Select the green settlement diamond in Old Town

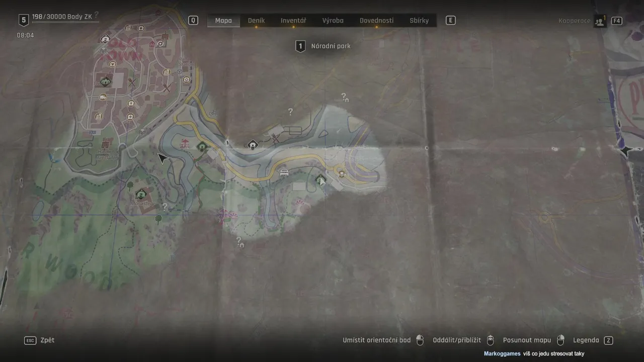tap(106, 81)
